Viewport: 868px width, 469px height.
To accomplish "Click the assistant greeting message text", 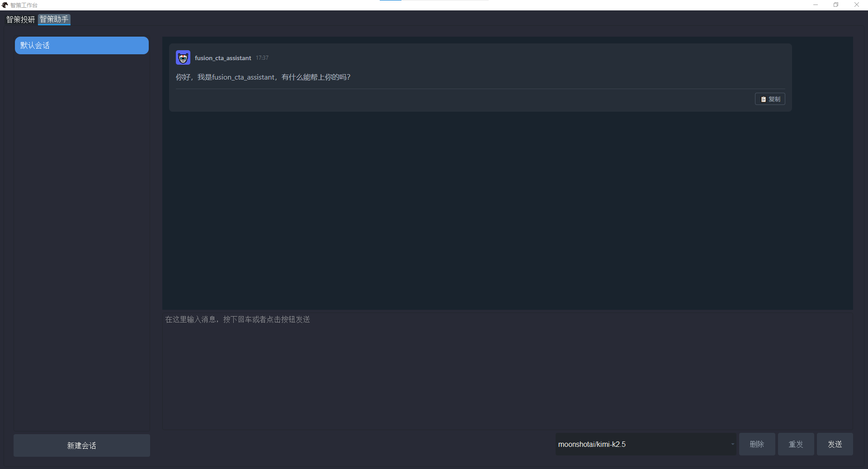I will click(263, 77).
